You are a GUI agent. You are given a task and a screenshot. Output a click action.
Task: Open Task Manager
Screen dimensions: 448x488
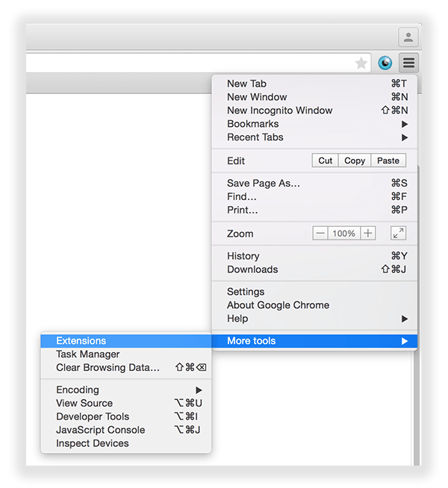coord(126,354)
